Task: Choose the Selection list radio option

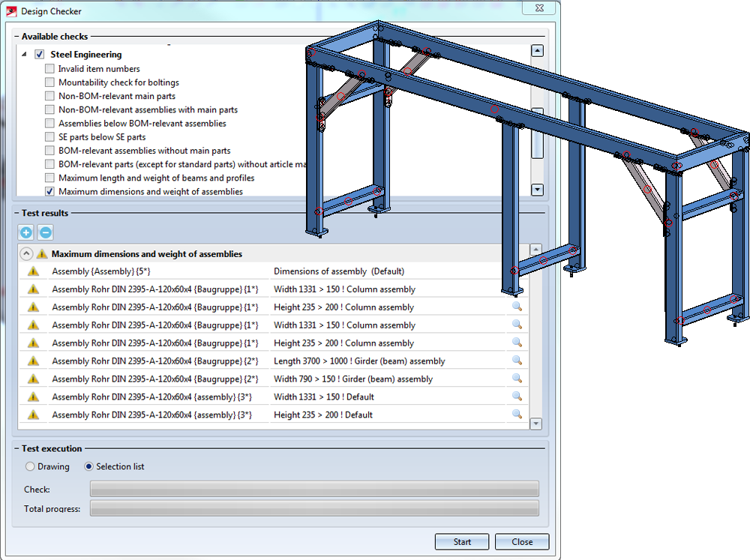Action: coord(89,466)
